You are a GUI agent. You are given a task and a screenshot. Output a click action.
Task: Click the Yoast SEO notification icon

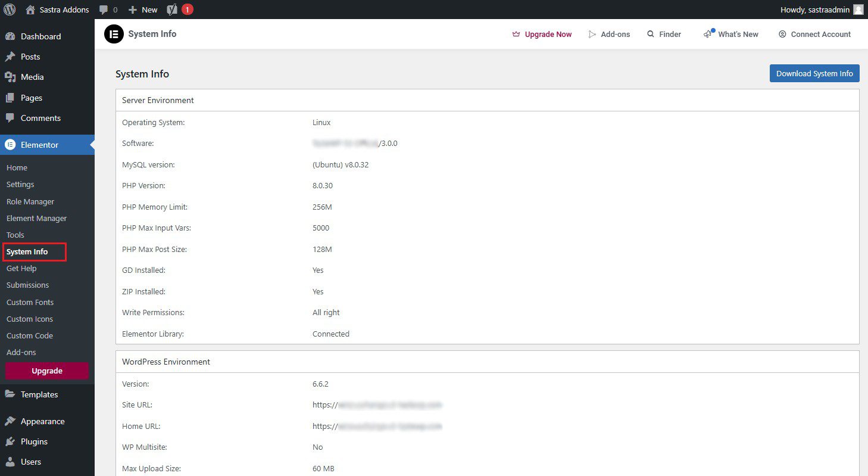tap(173, 10)
